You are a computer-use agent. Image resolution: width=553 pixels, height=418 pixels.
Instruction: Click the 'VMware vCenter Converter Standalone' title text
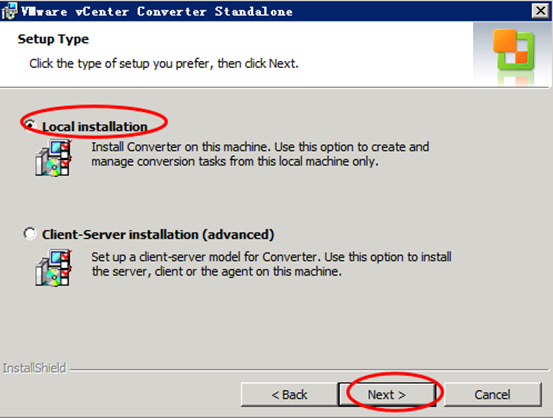point(157,12)
